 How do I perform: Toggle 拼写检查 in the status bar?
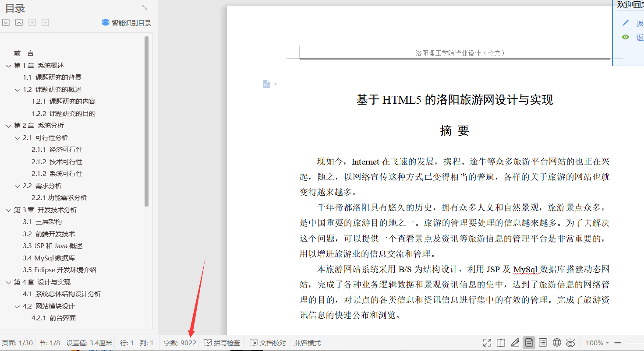[x=222, y=343]
